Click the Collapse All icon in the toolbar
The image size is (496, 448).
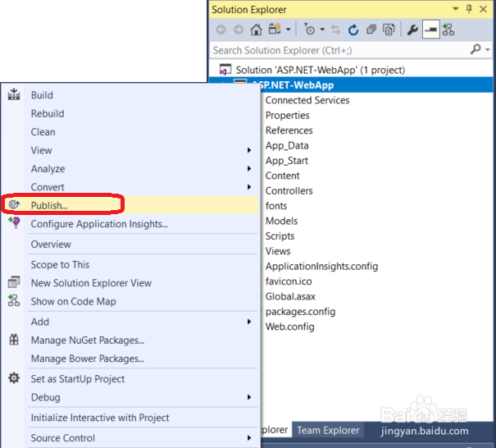pyautogui.click(x=371, y=30)
